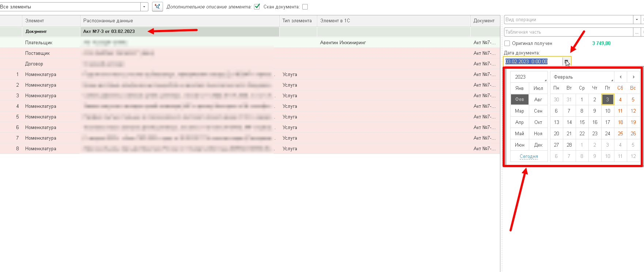Go to next month in calendar
The image size is (644, 272).
click(633, 77)
